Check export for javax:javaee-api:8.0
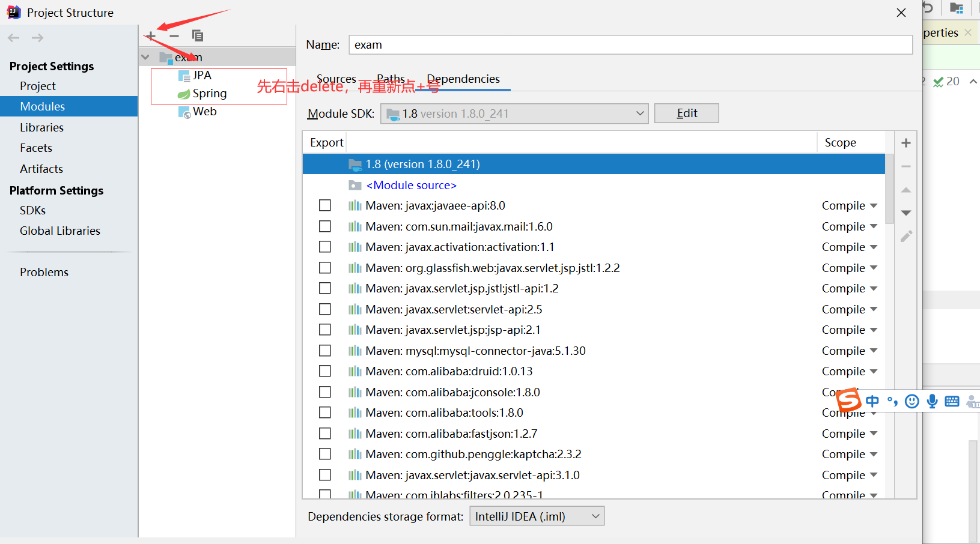980x544 pixels. click(325, 205)
